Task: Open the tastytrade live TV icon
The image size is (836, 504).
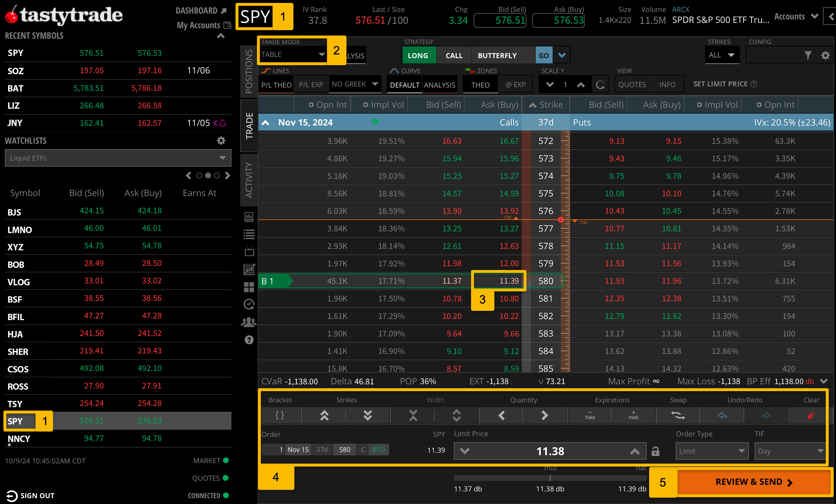Action: (249, 251)
